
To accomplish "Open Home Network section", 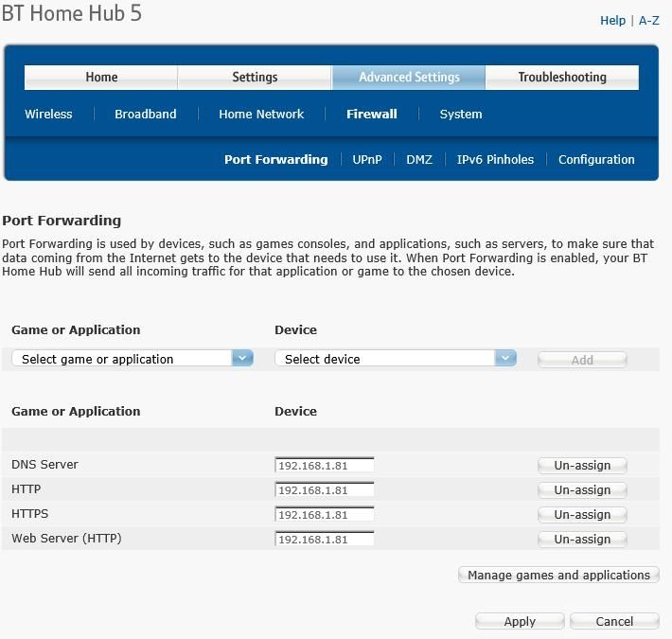I will [x=261, y=114].
